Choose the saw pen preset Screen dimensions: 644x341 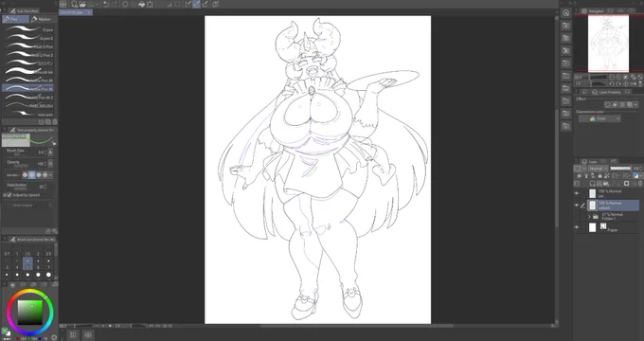coord(28,115)
